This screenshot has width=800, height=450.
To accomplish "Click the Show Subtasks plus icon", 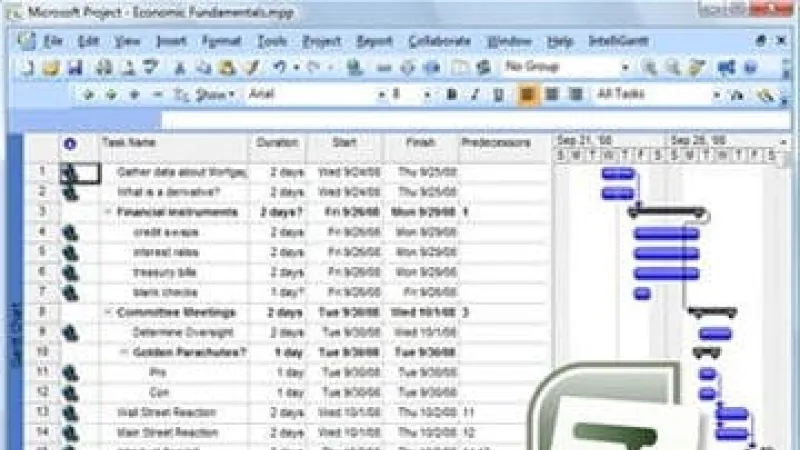I will tap(135, 95).
